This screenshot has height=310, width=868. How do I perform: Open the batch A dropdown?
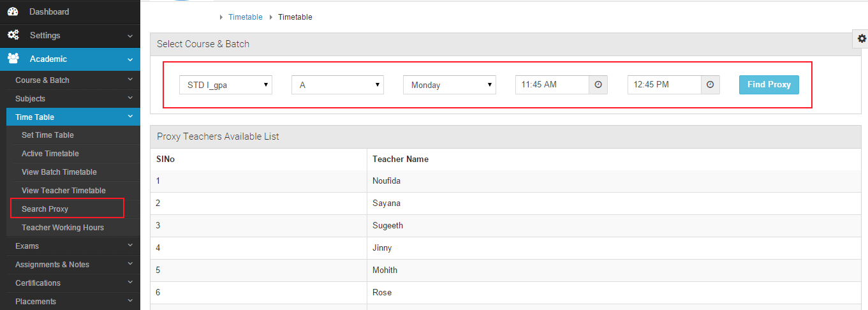337,85
